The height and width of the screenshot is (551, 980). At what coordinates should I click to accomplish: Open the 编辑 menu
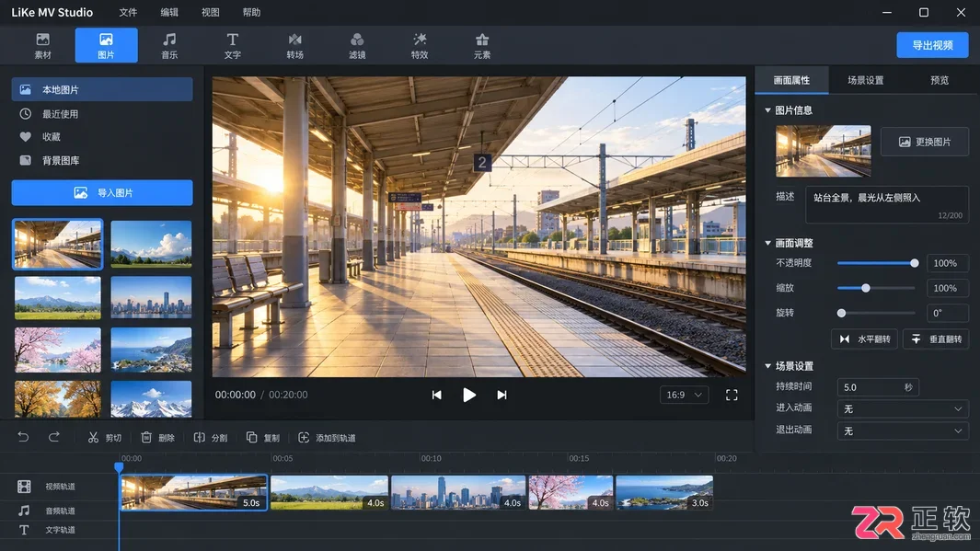click(x=169, y=13)
